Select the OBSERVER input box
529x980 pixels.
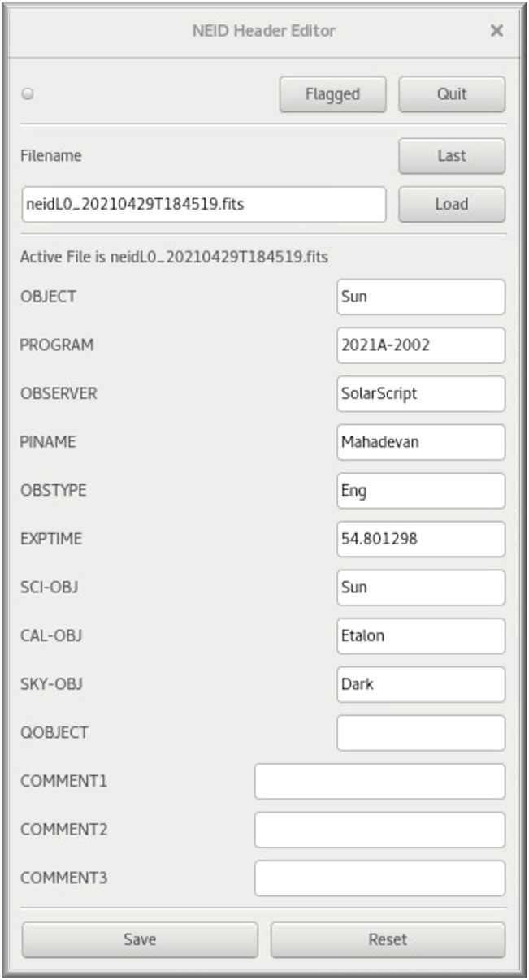click(420, 393)
